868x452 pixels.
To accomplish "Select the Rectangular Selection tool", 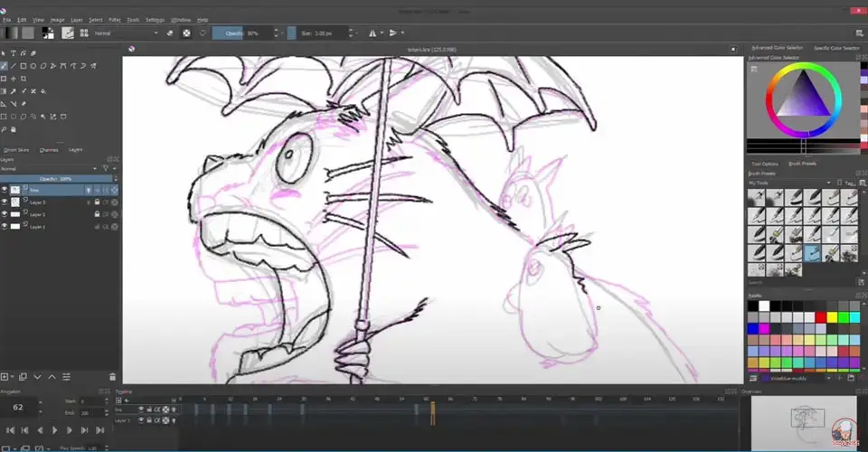I will click(4, 117).
